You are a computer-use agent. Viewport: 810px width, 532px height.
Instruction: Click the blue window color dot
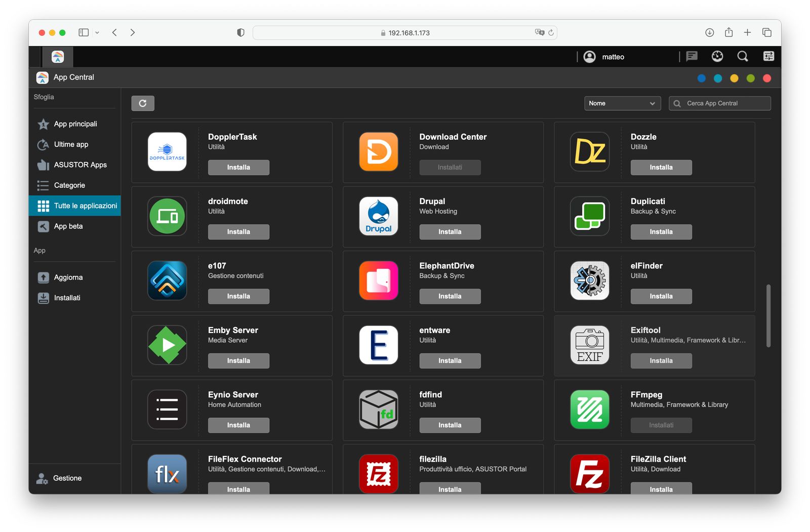(x=701, y=78)
